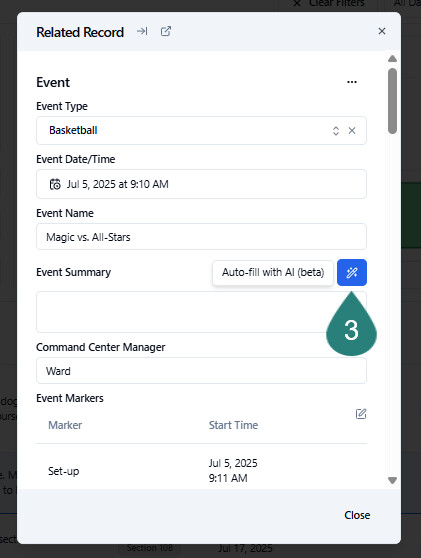Click the Related Record title
Image resolution: width=421 pixels, height=558 pixels.
(80, 32)
